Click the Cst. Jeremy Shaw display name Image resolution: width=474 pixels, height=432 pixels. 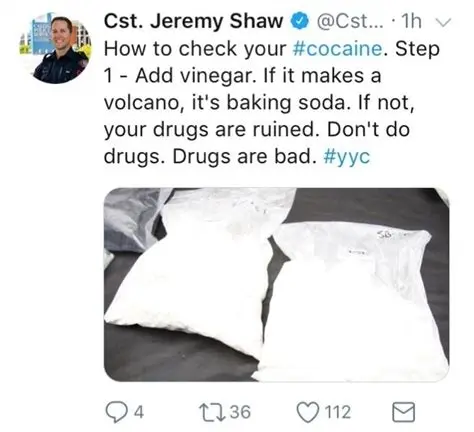click(x=193, y=22)
